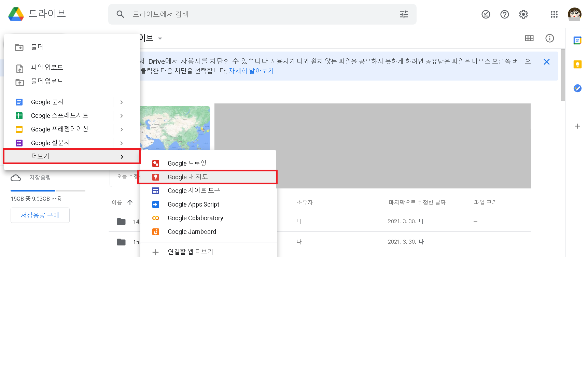This screenshot has width=588, height=368.
Task: Open search options filter icon
Action: (x=404, y=14)
